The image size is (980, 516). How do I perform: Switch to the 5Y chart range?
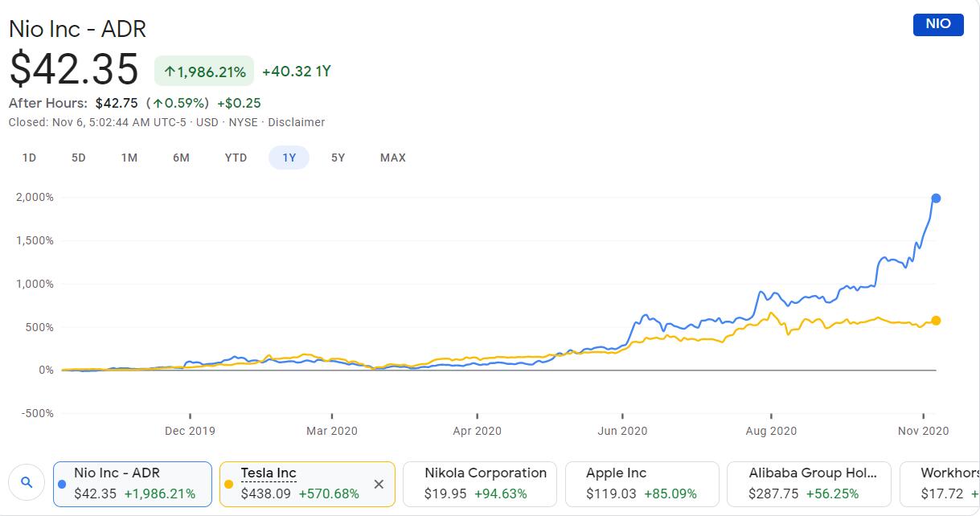tap(338, 158)
